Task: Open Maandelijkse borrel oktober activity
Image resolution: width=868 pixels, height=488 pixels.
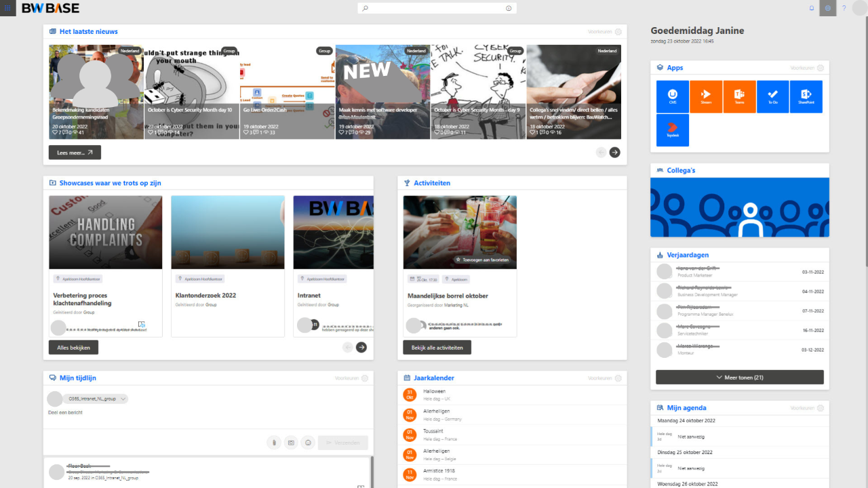Action: click(x=460, y=266)
